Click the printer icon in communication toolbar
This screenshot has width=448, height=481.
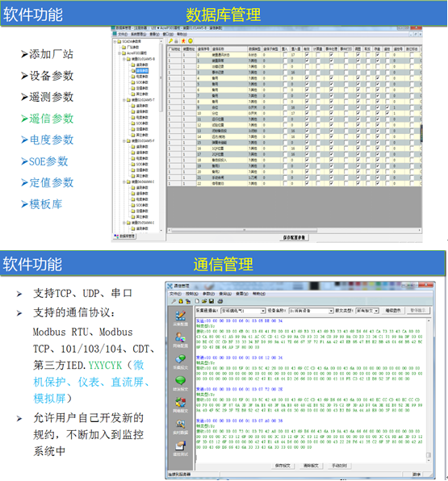(x=220, y=301)
